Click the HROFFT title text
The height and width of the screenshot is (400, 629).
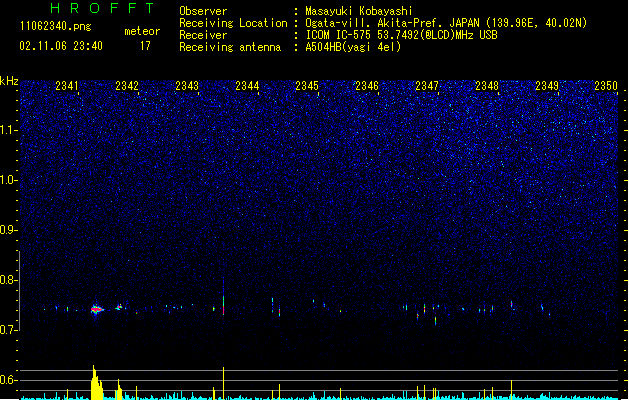tap(102, 8)
